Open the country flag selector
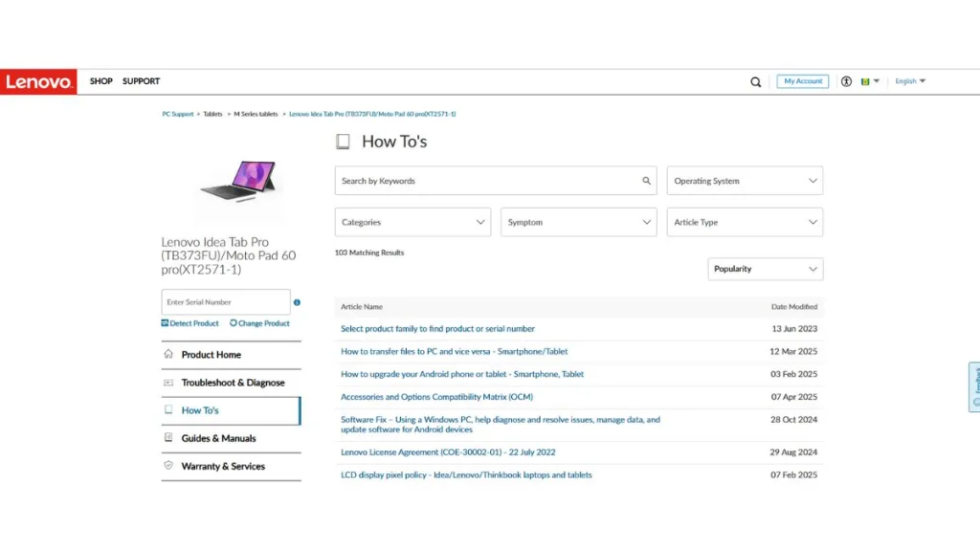 click(x=870, y=81)
